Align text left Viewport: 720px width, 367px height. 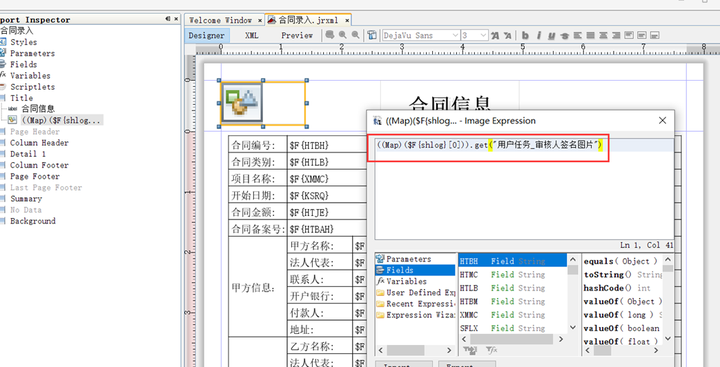tap(577, 35)
